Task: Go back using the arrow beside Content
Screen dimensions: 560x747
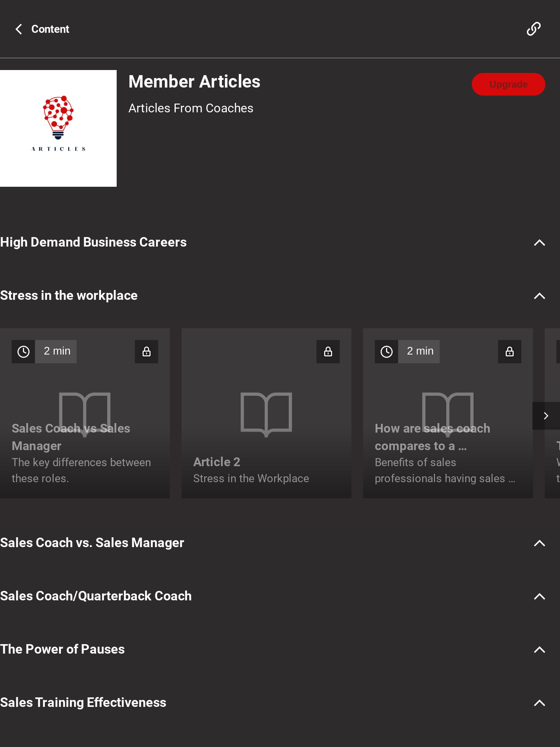Action: pos(19,29)
